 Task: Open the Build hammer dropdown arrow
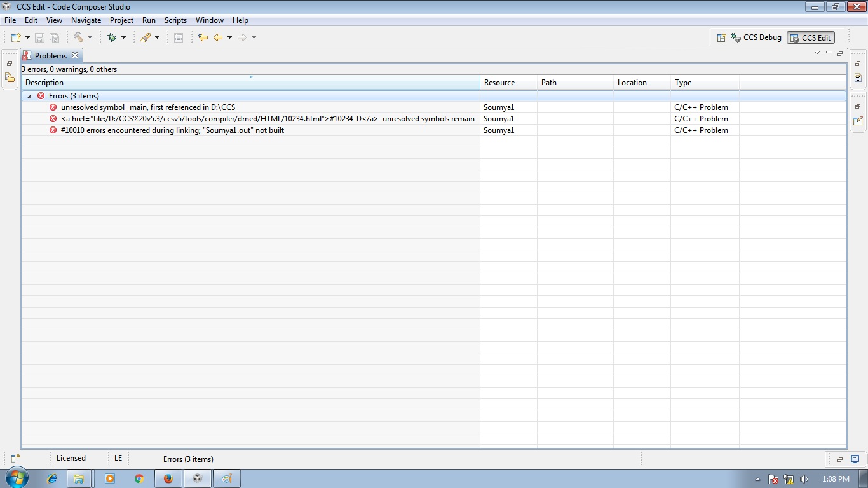tap(90, 37)
